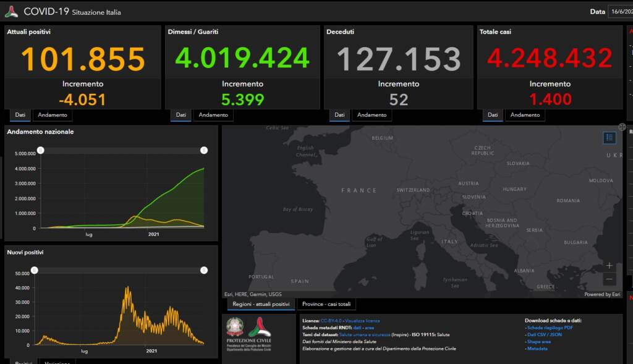Image resolution: width=633 pixels, height=364 pixels.
Task: Open the Dati CSV / JSON link
Action: pos(545,334)
